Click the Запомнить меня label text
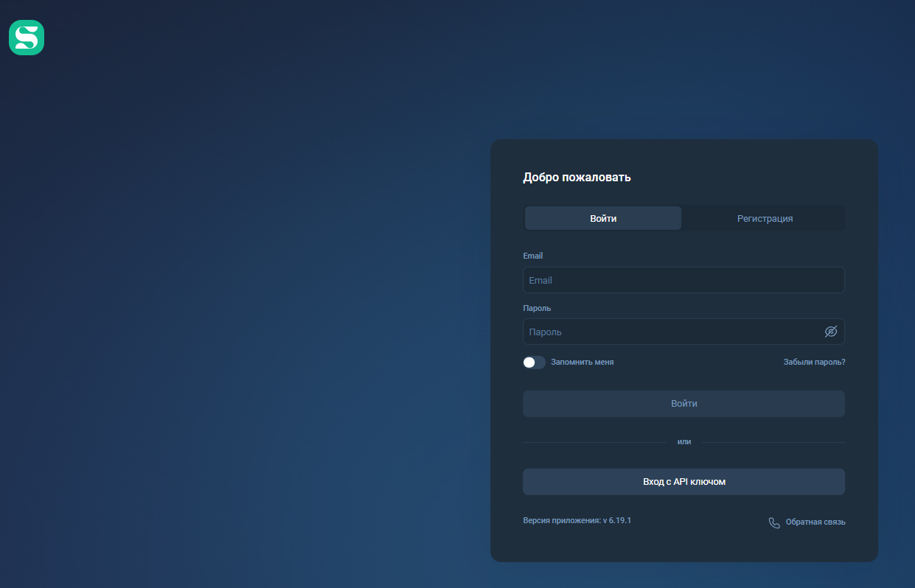Image resolution: width=915 pixels, height=588 pixels. tap(582, 363)
